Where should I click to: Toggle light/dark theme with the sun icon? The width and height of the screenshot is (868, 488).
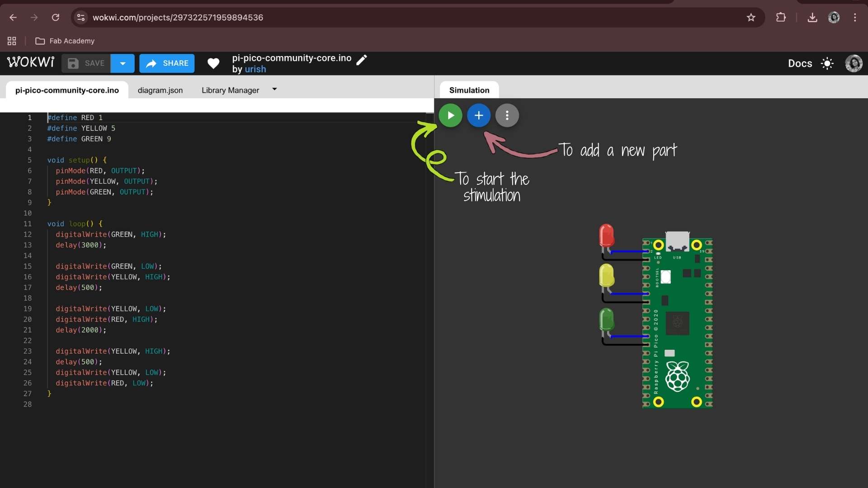827,63
